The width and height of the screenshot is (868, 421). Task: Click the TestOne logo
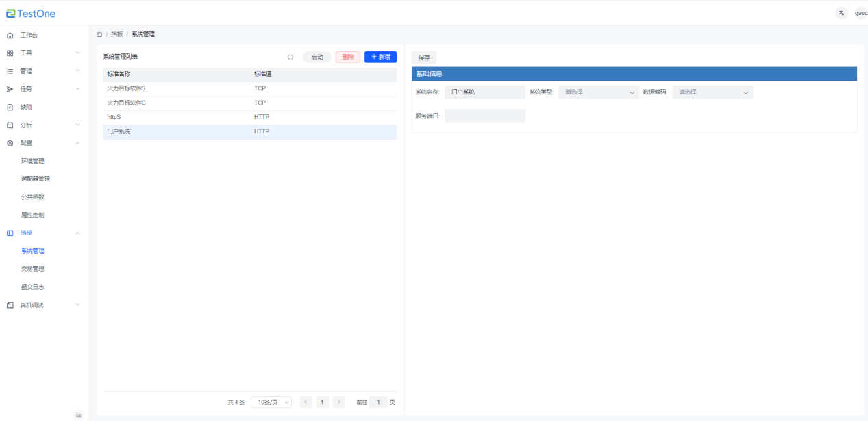32,14
